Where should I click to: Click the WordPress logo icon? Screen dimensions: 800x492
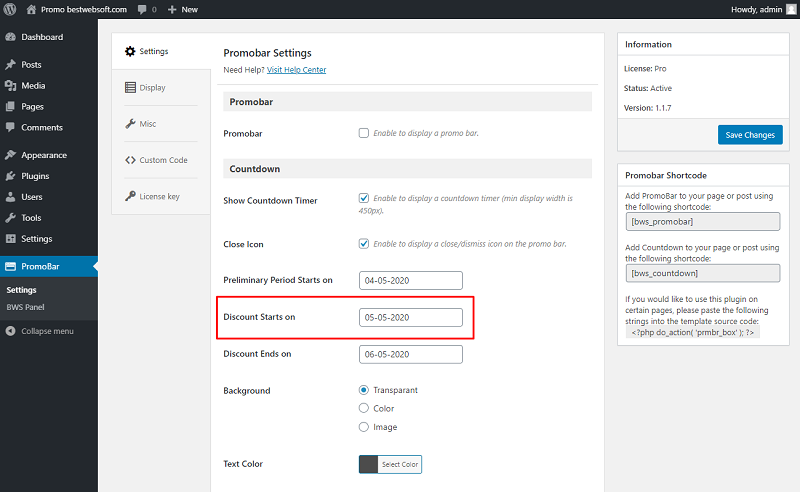click(10, 9)
